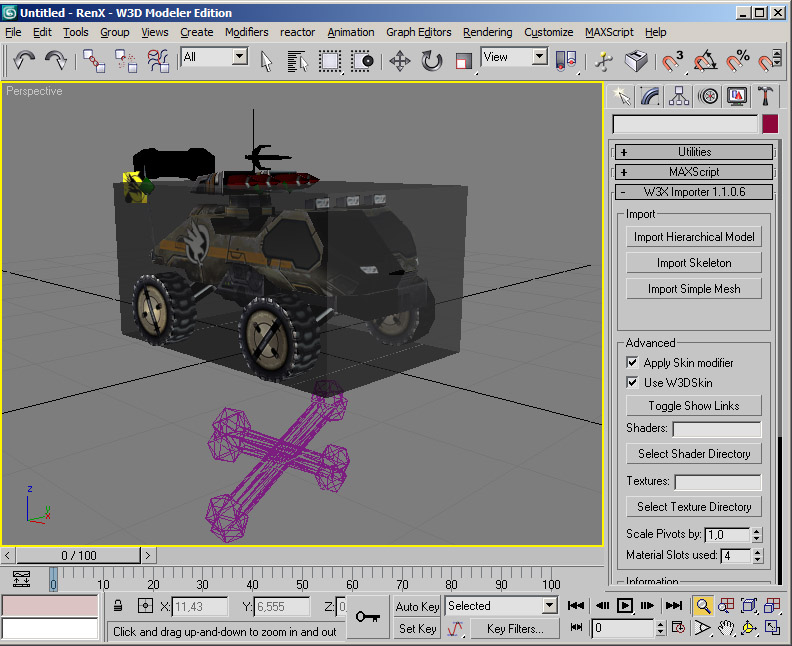Select the Bind to Space Warp tool
792x646 pixels.
pyautogui.click(x=158, y=61)
